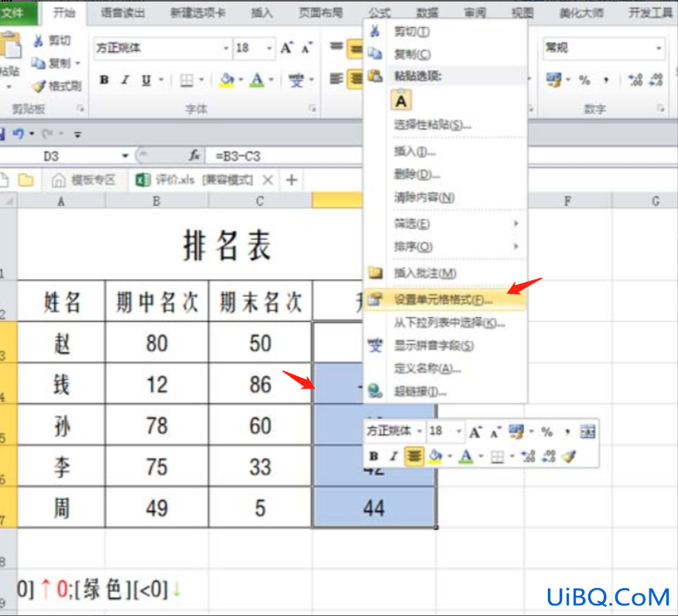
Task: Switch to the 插入 ribbon tab
Action: pyautogui.click(x=262, y=13)
